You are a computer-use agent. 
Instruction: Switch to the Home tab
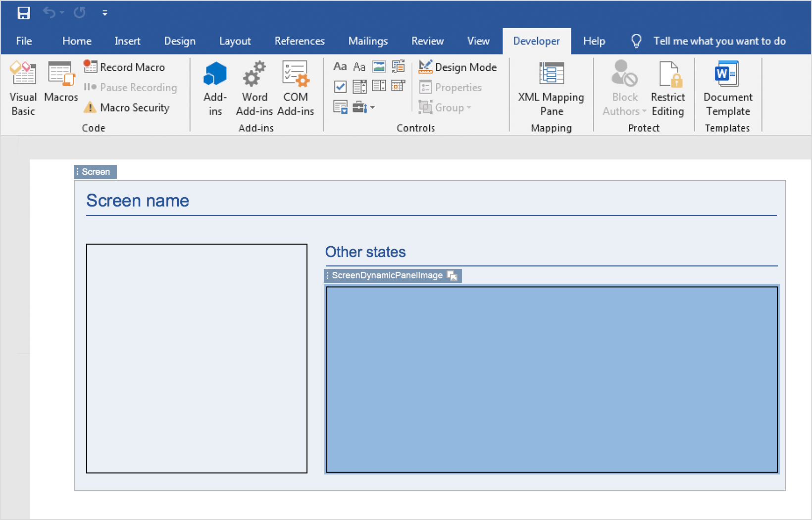[77, 41]
